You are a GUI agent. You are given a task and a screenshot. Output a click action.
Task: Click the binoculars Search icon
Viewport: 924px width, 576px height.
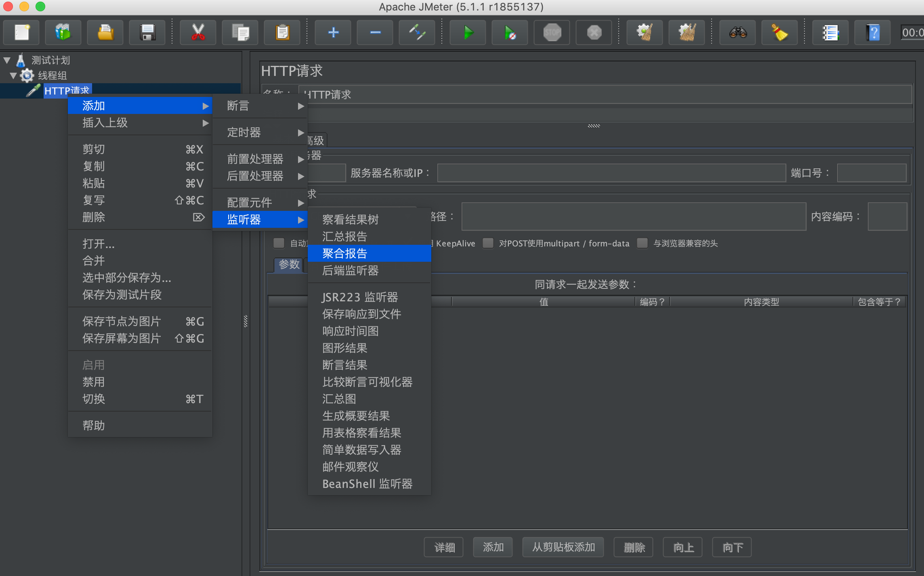738,32
